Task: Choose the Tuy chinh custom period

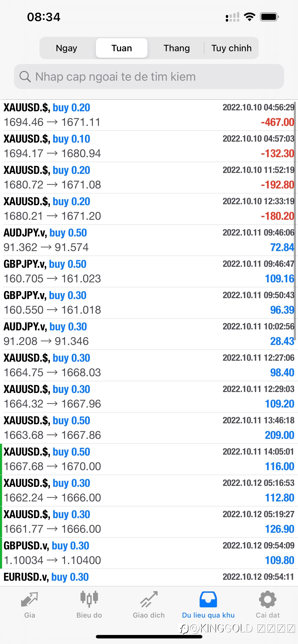Action: point(231,48)
